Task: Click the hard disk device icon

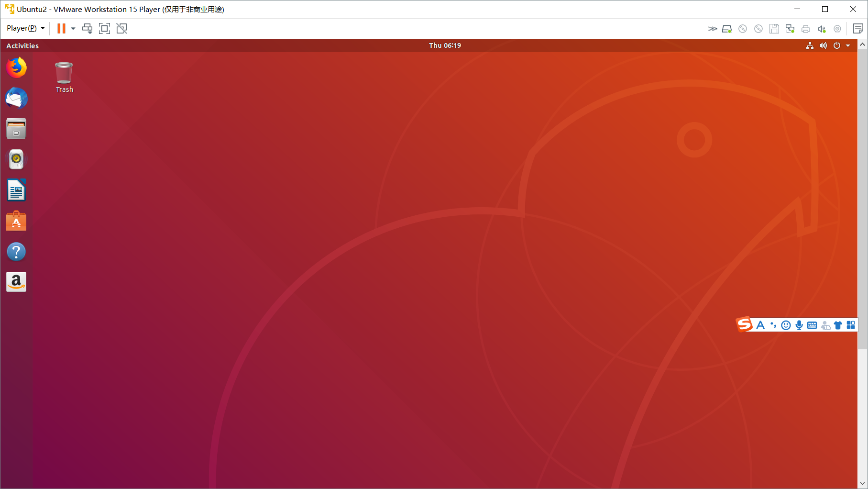Action: pyautogui.click(x=727, y=29)
